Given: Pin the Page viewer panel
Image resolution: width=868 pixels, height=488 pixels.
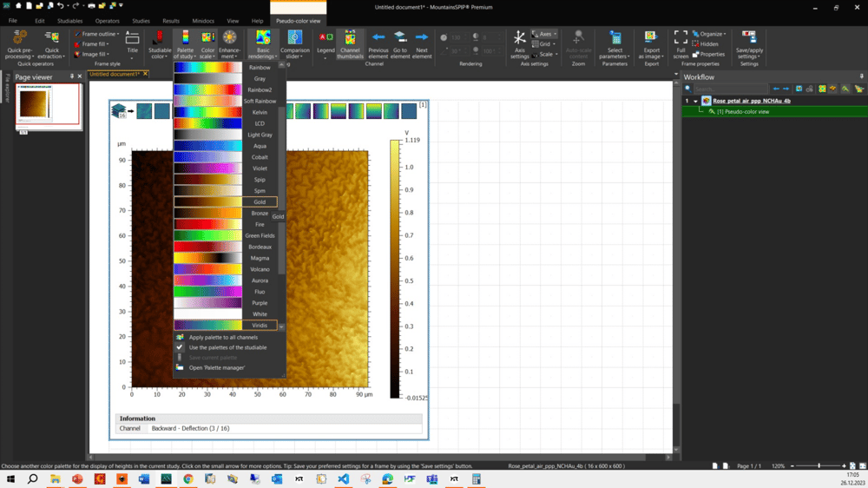Looking at the screenshot, I should pyautogui.click(x=71, y=76).
